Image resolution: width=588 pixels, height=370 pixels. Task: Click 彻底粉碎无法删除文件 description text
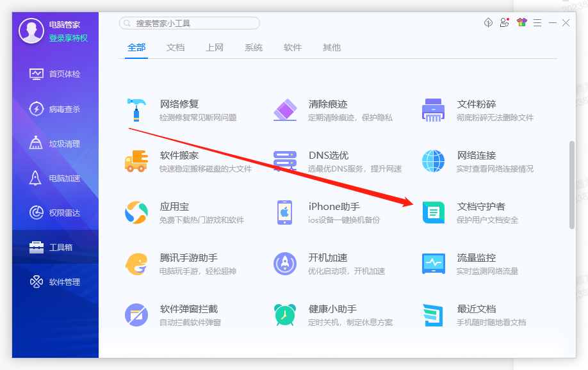[x=495, y=118]
